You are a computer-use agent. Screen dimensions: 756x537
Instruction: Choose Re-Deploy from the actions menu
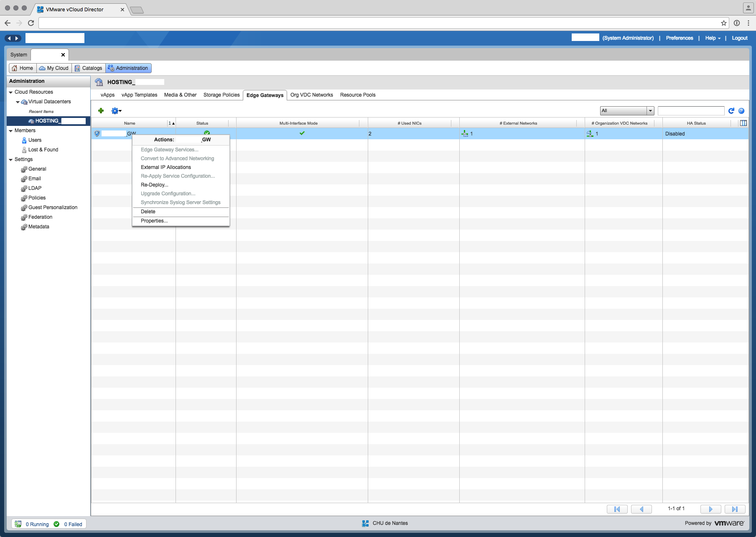155,185
